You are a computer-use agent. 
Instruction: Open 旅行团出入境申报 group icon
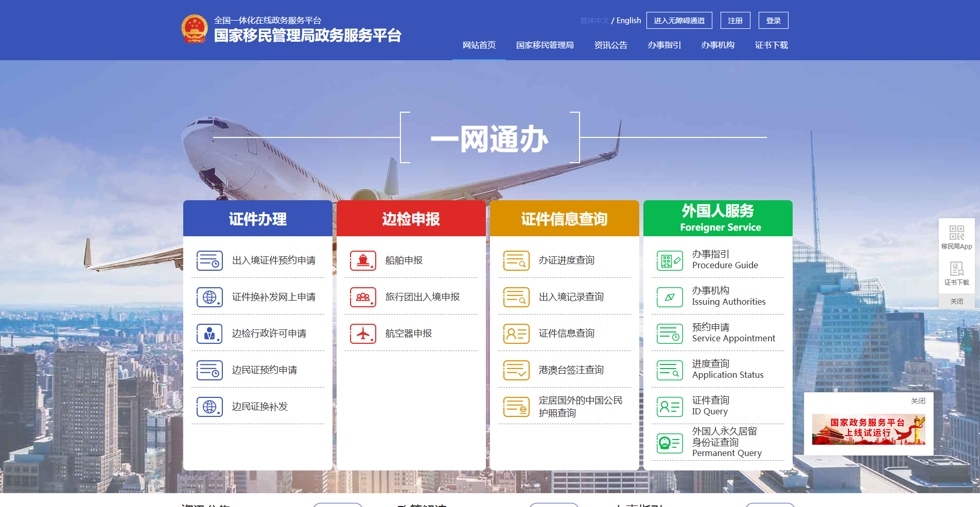363,297
